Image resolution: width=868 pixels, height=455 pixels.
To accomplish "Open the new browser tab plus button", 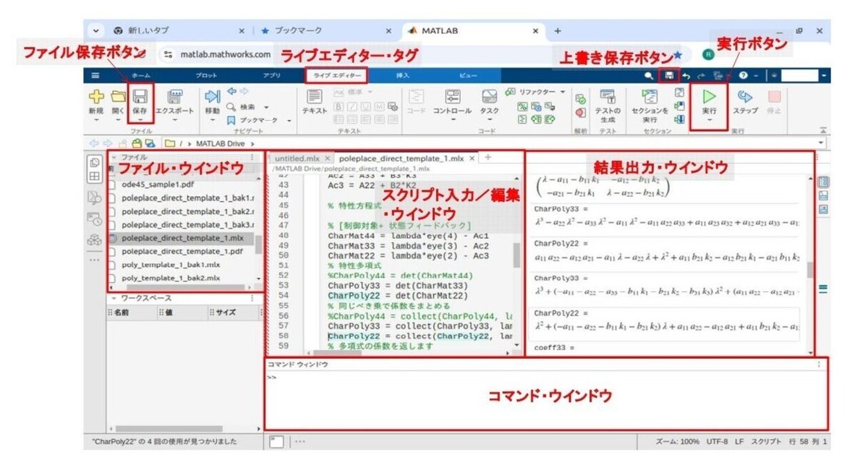I will point(558,31).
